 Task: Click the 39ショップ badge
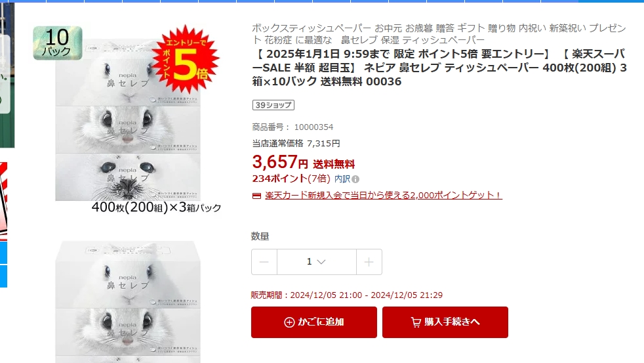pyautogui.click(x=273, y=105)
